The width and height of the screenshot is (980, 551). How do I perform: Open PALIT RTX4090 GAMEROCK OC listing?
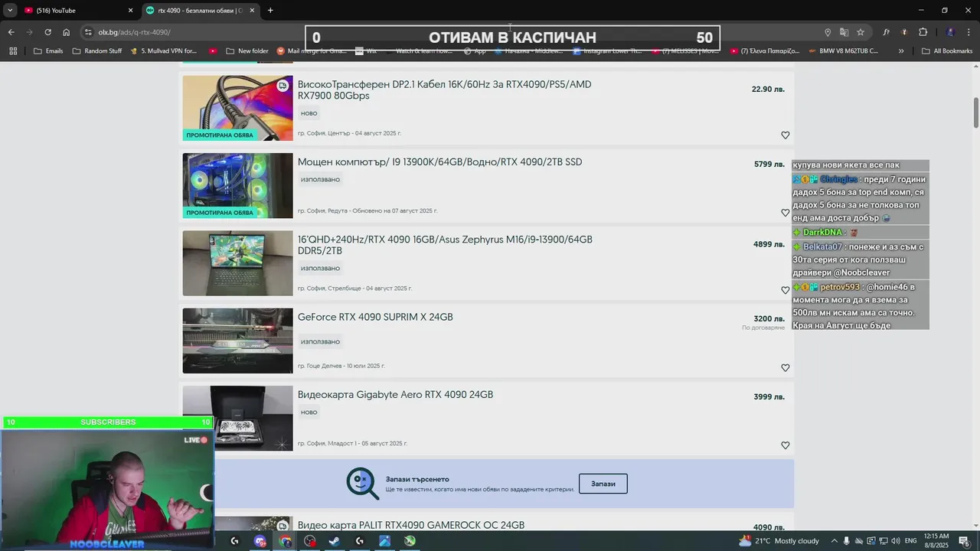click(411, 525)
